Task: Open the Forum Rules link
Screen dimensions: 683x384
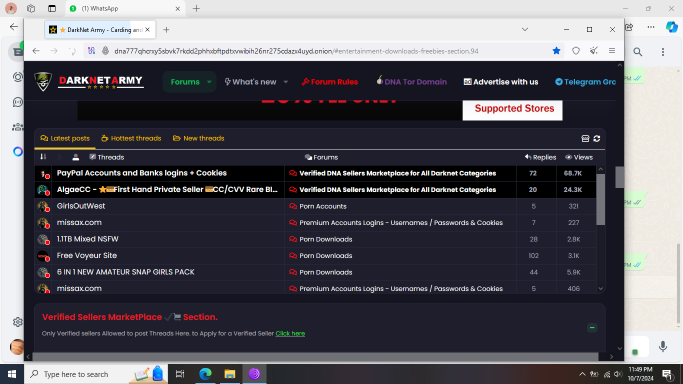Action: 330,82
